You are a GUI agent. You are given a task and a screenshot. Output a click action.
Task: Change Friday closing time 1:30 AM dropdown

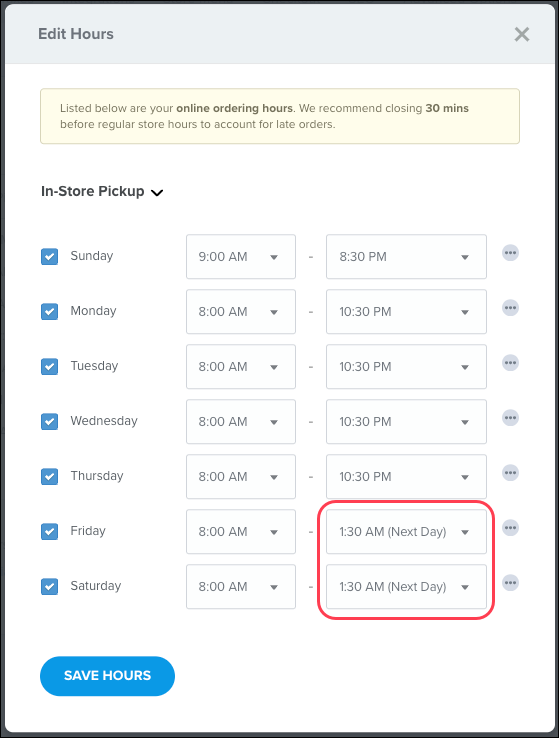406,531
